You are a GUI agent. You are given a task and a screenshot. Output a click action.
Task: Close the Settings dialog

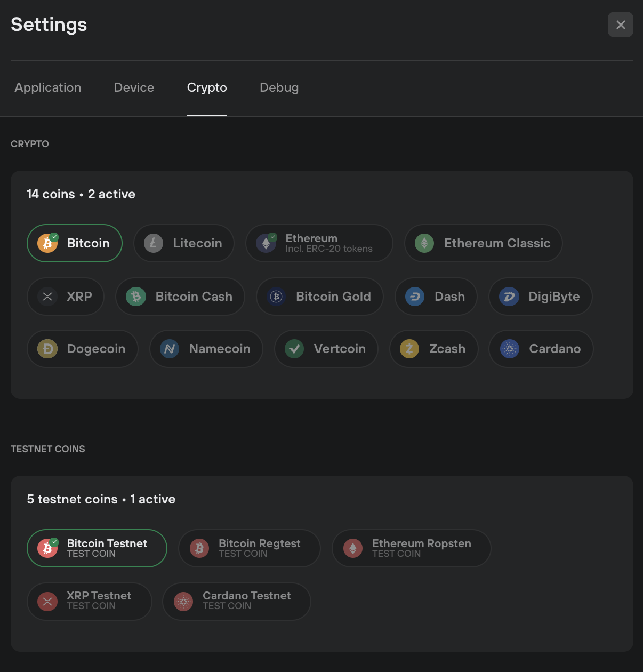click(x=621, y=25)
